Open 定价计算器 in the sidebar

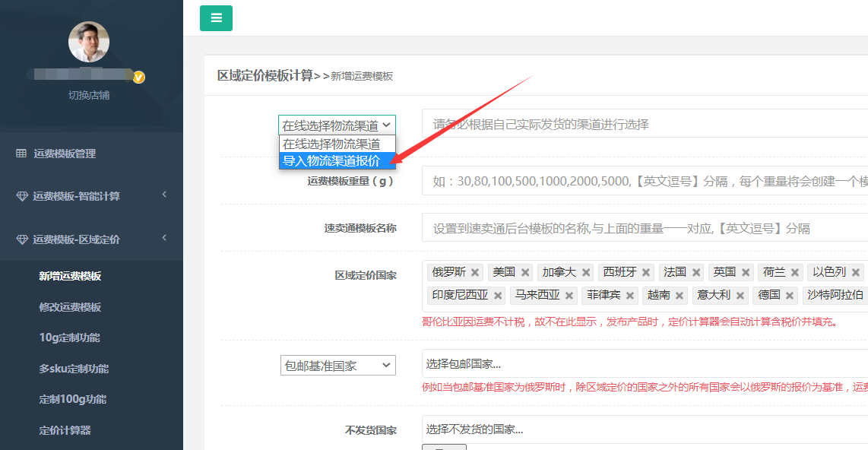pyautogui.click(x=65, y=430)
